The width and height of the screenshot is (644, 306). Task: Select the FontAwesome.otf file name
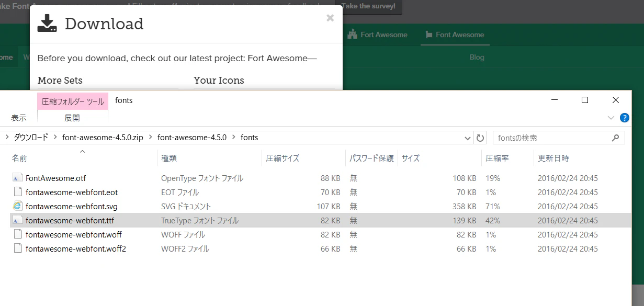[55, 178]
